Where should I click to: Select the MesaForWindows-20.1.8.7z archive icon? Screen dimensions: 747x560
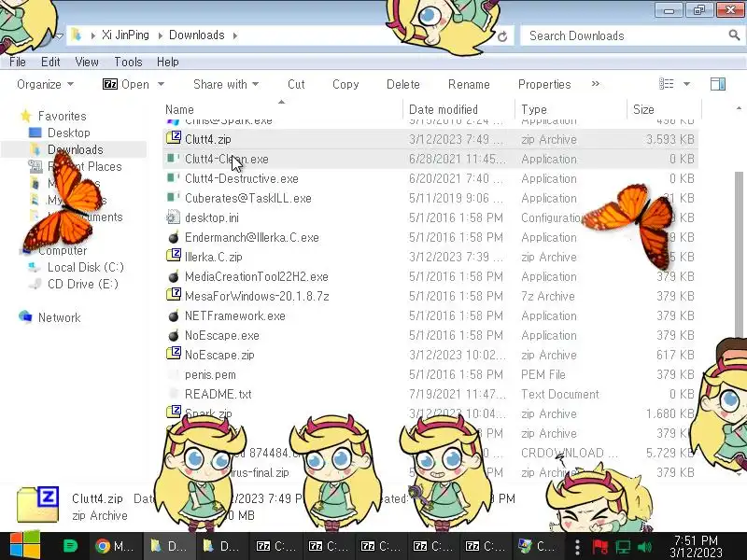[174, 295]
